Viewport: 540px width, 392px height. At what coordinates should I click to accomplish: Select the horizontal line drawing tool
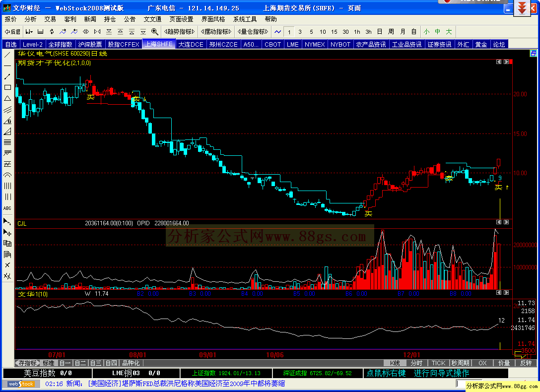tap(7, 65)
